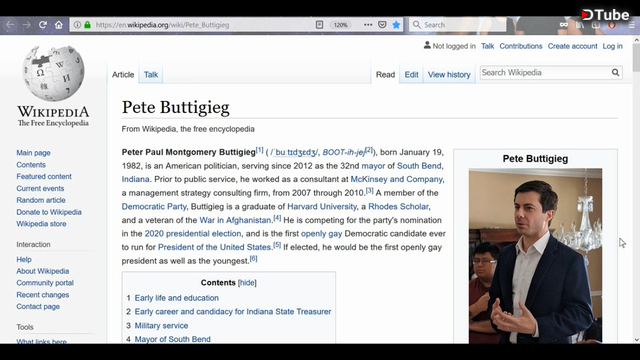Jump to Military service section

pyautogui.click(x=162, y=325)
